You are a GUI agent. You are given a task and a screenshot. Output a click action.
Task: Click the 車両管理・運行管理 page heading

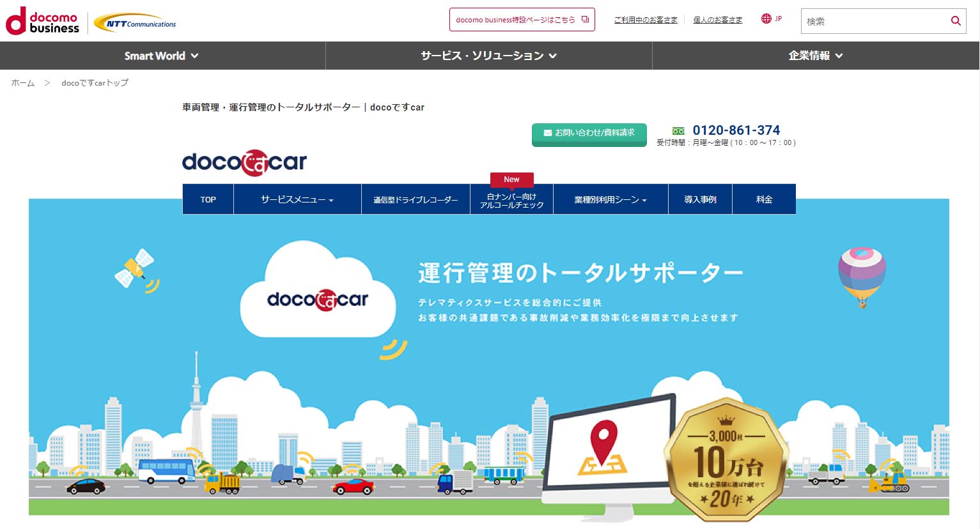pos(303,107)
